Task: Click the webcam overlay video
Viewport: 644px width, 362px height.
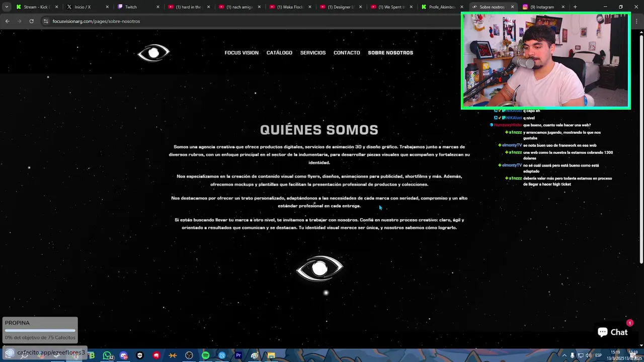Action: pos(546,61)
